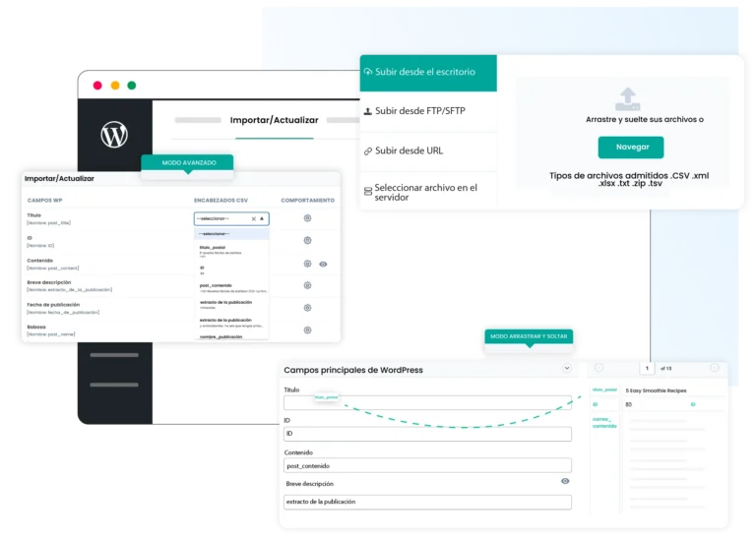Click the Contenido input with post_contenido
The width and height of the screenshot is (756, 539).
tap(427, 466)
